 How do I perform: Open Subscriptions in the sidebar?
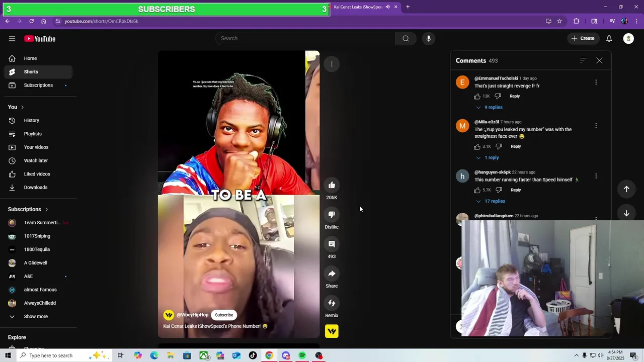[x=38, y=85]
